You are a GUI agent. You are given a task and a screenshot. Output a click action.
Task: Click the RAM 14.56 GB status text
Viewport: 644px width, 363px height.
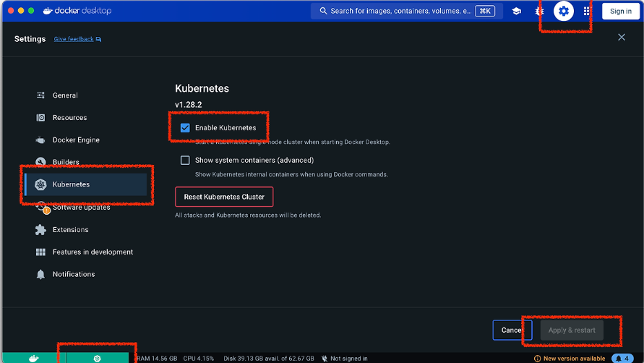(x=157, y=359)
